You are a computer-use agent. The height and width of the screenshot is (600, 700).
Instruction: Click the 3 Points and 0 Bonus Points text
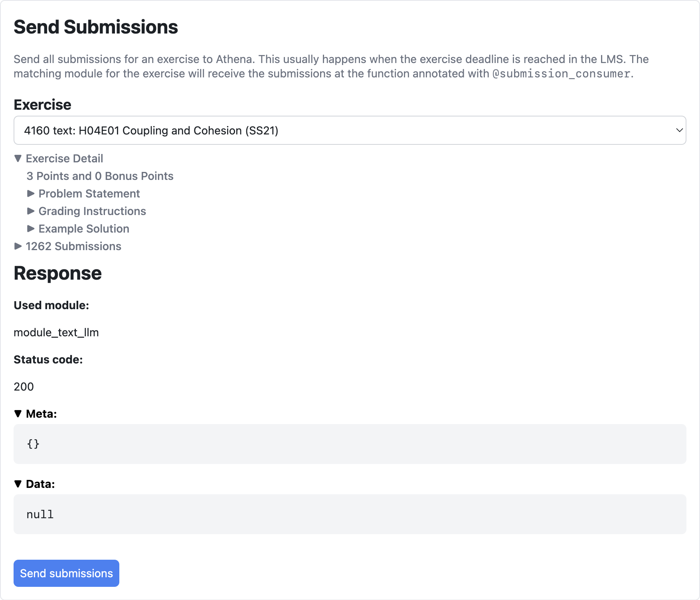coord(99,176)
